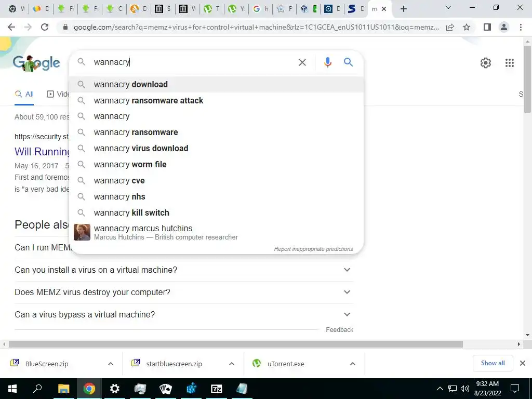Open a new browser tab
532x399 pixels.
[403, 9]
